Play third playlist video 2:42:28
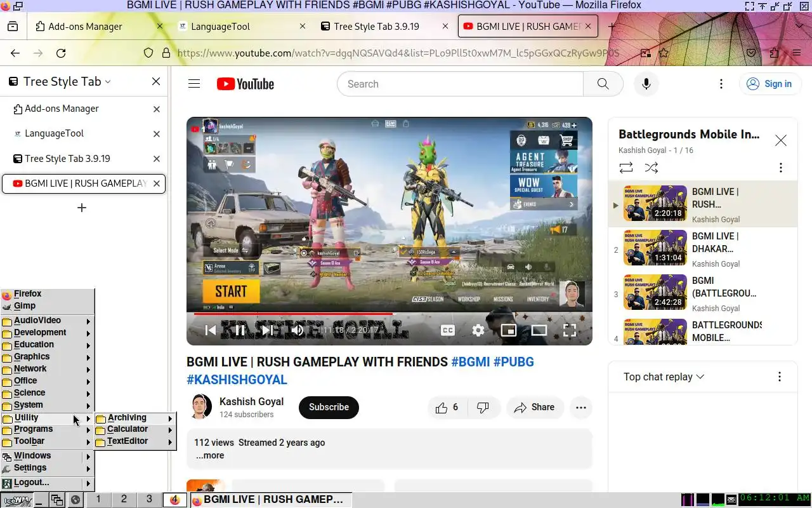Screen dimensions: 812x508 (655, 292)
